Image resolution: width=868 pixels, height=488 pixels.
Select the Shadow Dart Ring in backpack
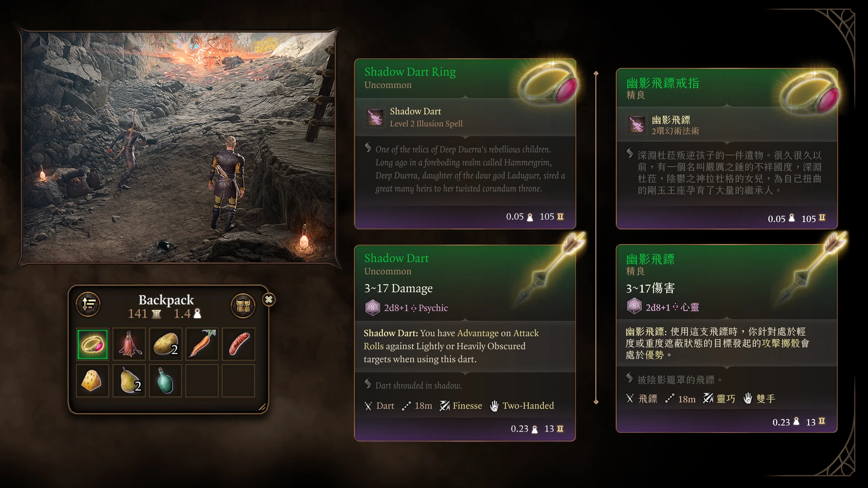click(93, 344)
